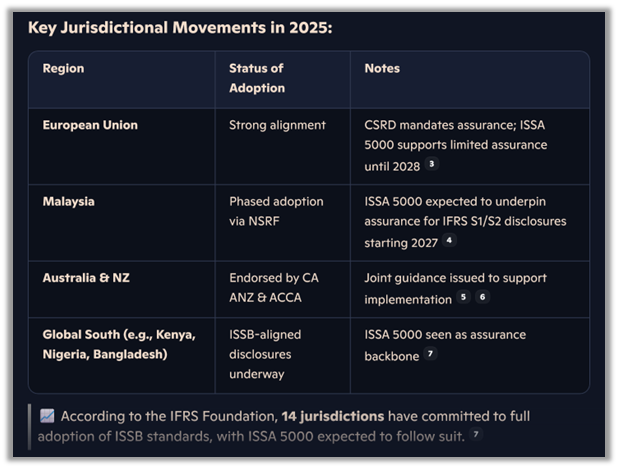Click the chart emoji before 'According'
618x469 pixels.
click(x=47, y=416)
